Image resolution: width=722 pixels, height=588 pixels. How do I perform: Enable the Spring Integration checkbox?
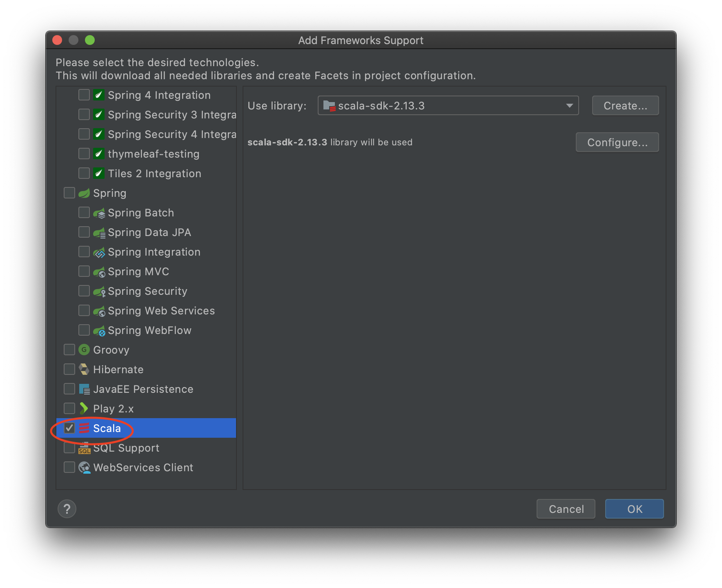point(84,252)
